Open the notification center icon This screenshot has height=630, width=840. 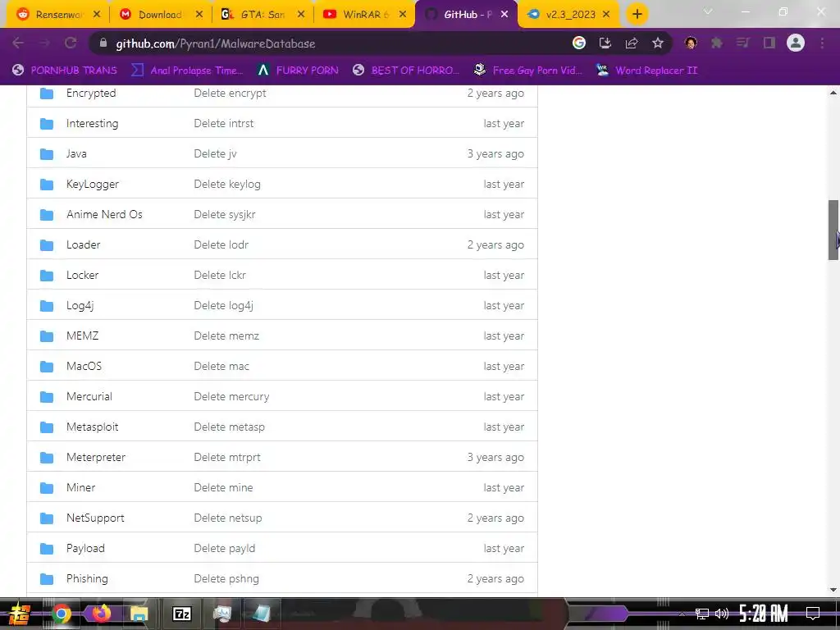[813, 614]
